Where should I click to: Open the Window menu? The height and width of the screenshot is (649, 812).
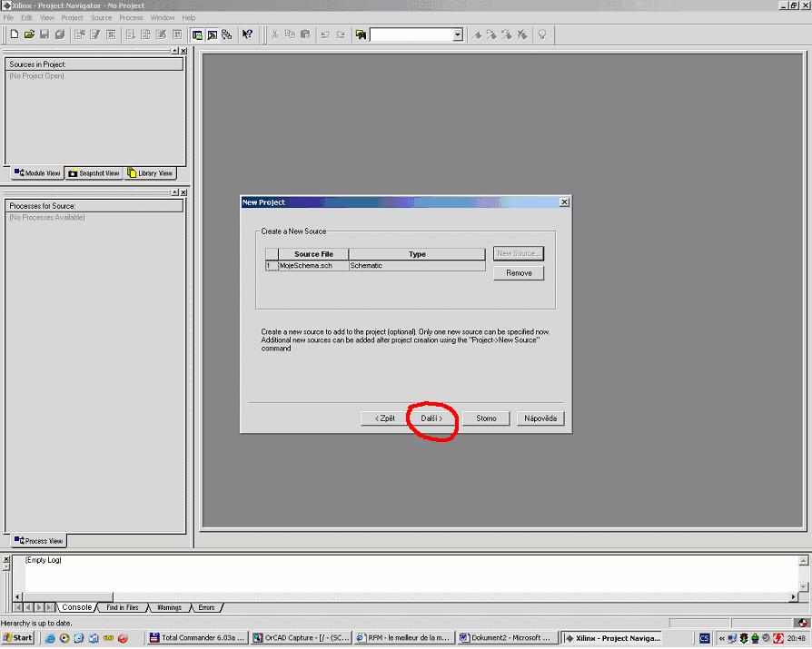pyautogui.click(x=163, y=17)
